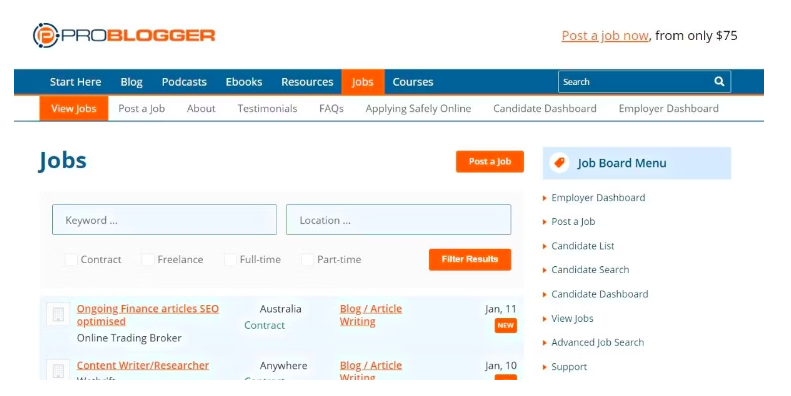Click the Jan, 10 date

(500, 366)
